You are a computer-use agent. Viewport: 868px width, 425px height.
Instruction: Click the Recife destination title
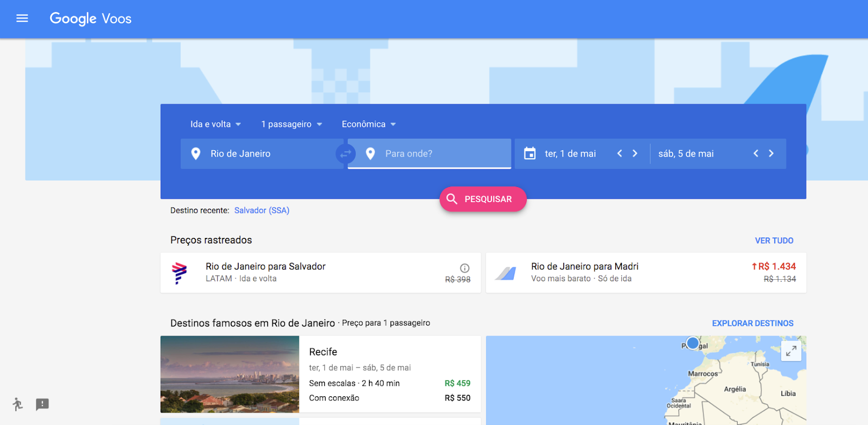[x=323, y=352]
